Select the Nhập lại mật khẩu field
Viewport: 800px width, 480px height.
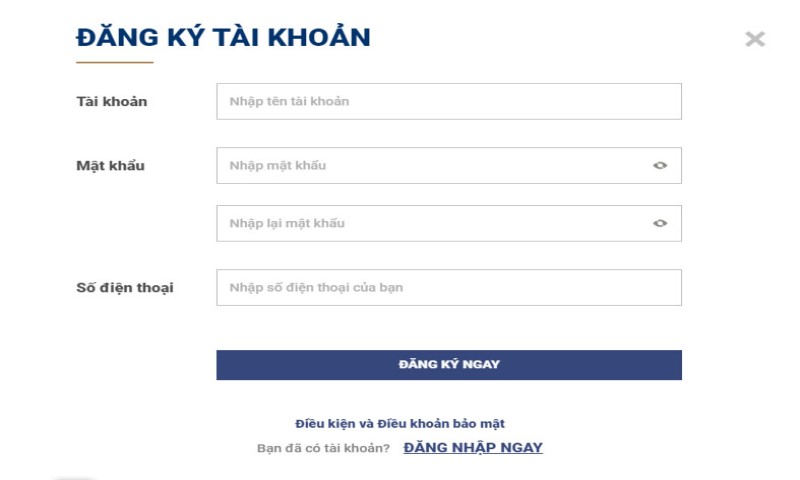pyautogui.click(x=449, y=223)
